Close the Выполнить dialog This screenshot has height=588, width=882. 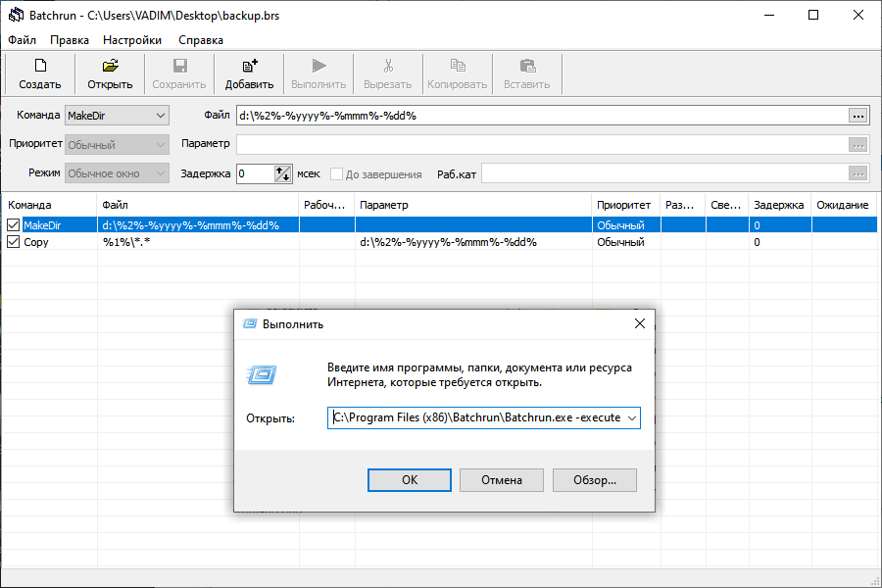640,323
